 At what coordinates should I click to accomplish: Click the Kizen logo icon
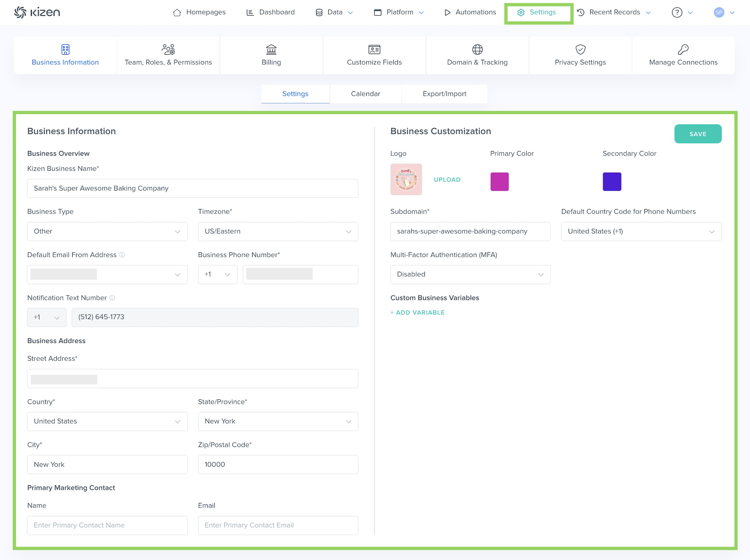(x=20, y=12)
